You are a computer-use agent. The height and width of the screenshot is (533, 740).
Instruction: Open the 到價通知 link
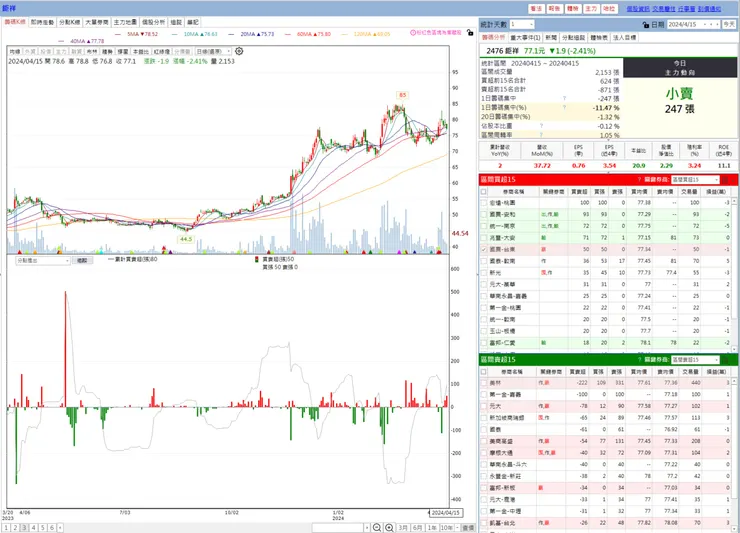[x=709, y=9]
